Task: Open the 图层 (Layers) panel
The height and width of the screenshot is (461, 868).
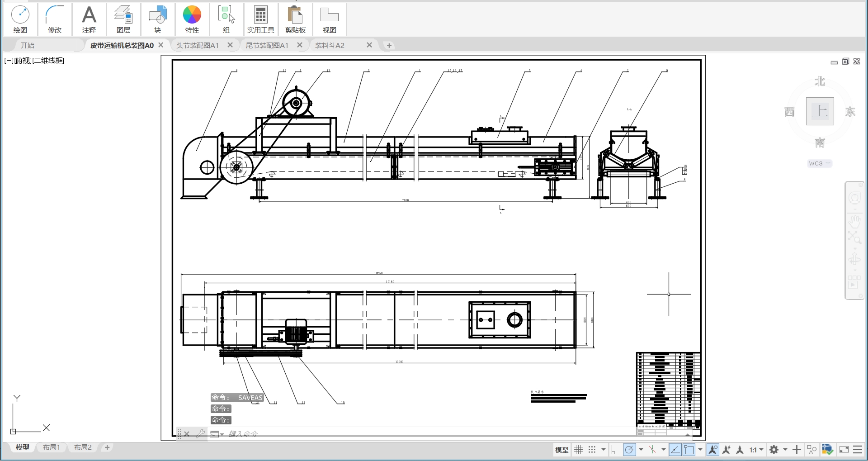Action: point(123,19)
